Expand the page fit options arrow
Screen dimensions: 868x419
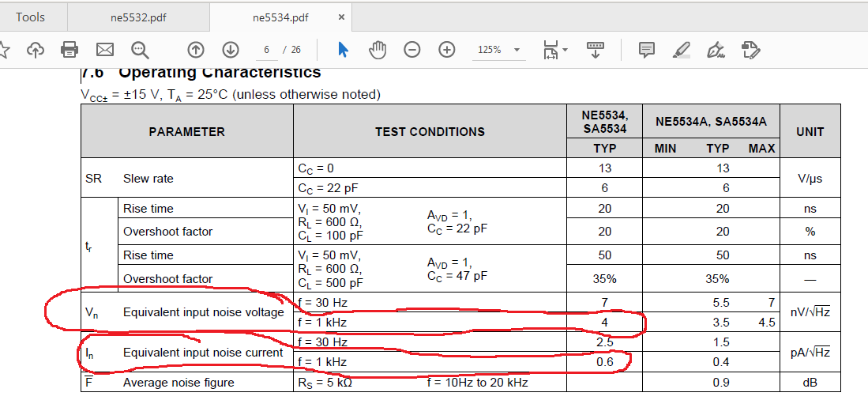tap(565, 50)
